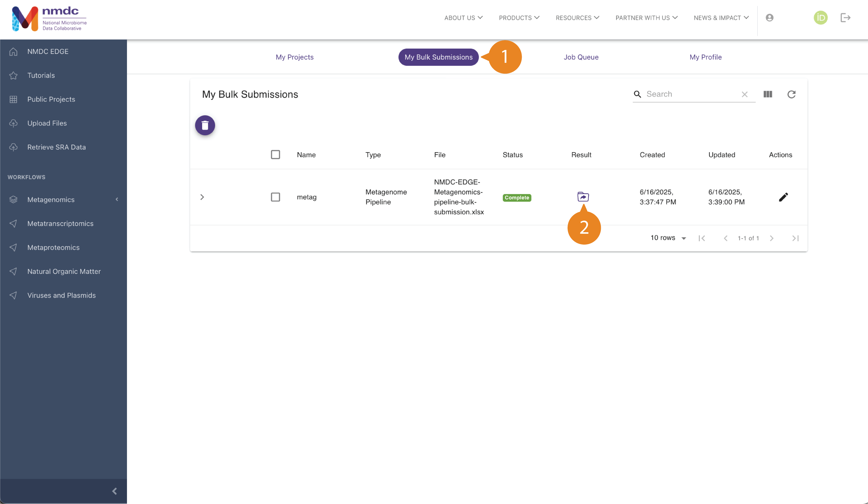Click the Natural Organic Matter icon
The height and width of the screenshot is (504, 868).
[13, 272]
